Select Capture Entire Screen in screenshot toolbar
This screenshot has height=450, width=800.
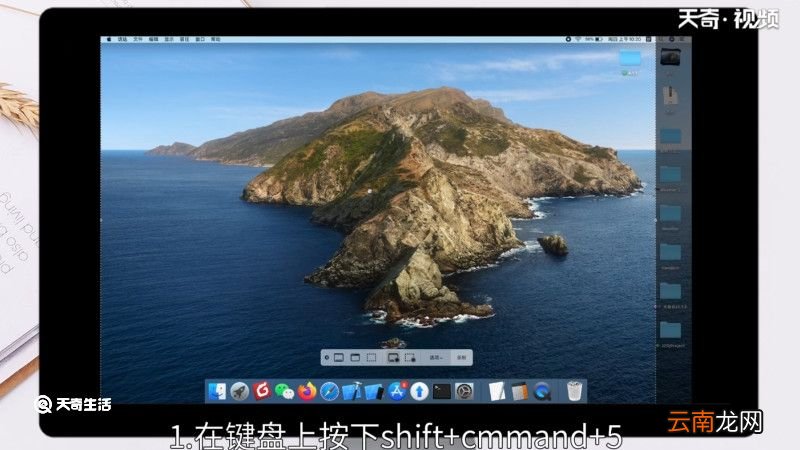339,358
